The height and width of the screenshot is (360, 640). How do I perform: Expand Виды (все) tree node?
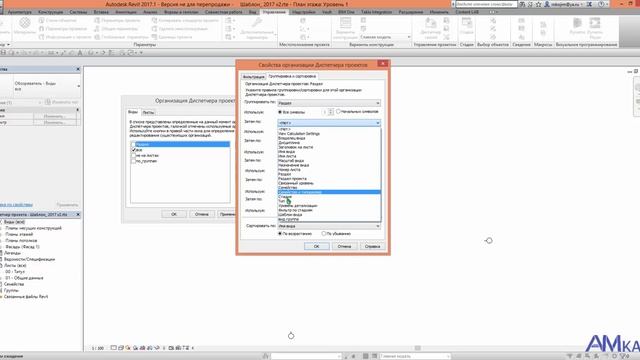pyautogui.click(x=1, y=222)
